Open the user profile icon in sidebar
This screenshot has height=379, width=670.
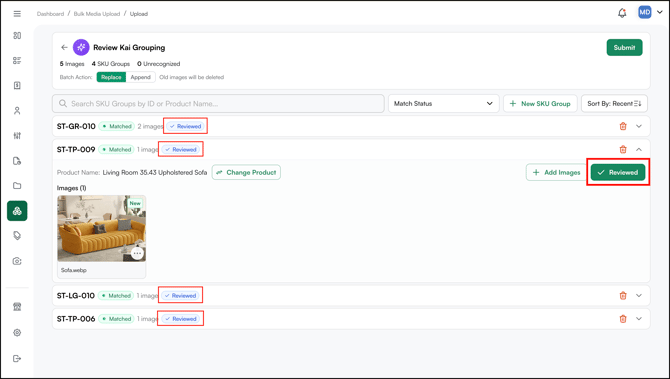[x=17, y=111]
